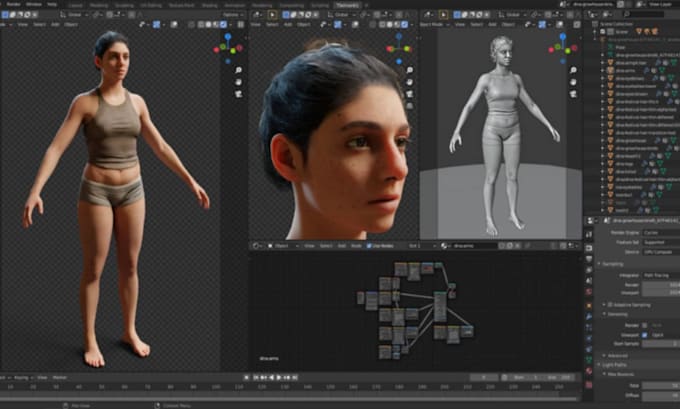This screenshot has height=409, width=680.
Task: Click the outliner search field magnifier
Action: (627, 14)
